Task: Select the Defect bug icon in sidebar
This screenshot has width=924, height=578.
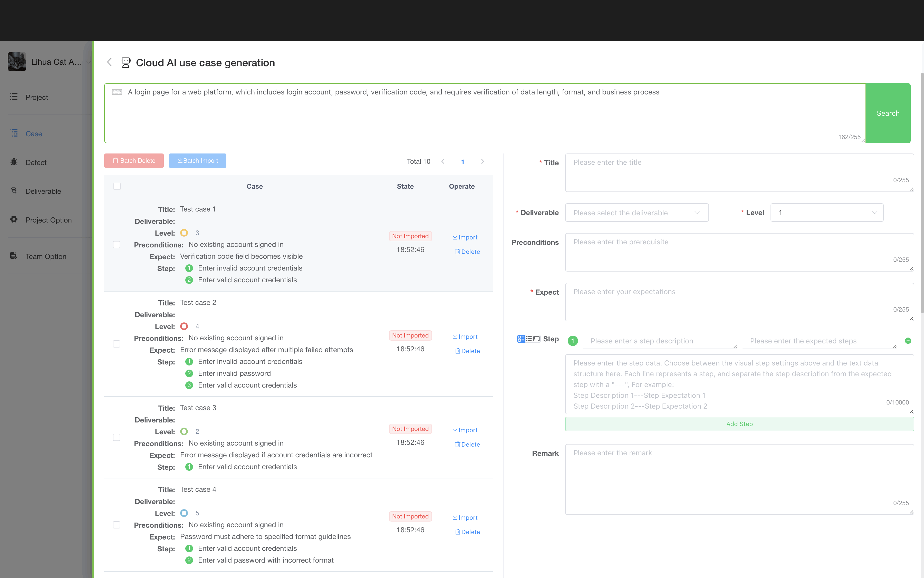Action: tap(14, 162)
